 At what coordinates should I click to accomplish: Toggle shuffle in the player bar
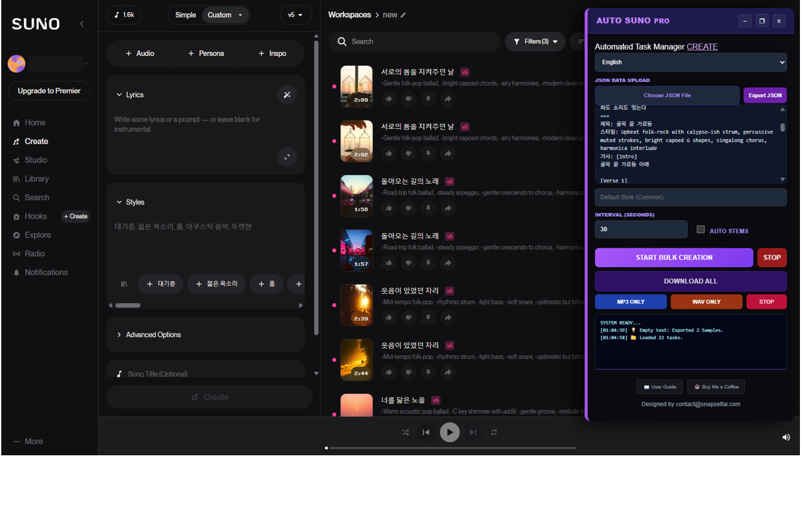point(405,432)
